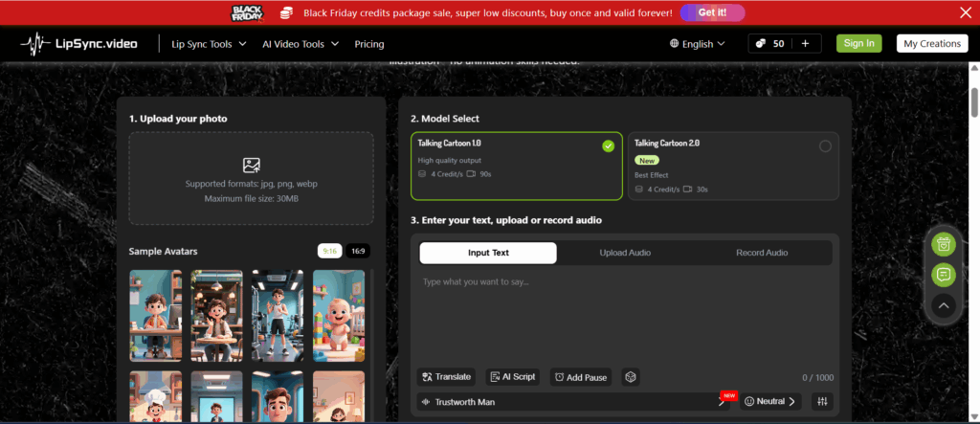Viewport: 980px width, 424px height.
Task: Switch to the Input Text tab
Action: (488, 253)
